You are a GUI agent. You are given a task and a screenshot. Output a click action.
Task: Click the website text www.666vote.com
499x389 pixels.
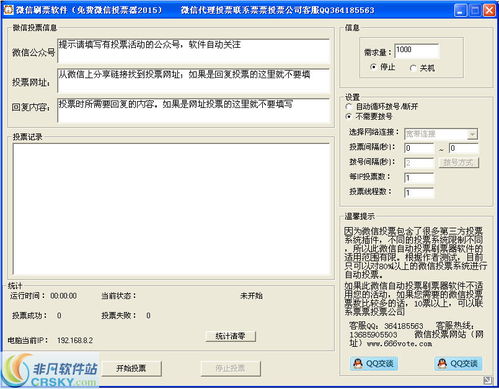[399, 344]
